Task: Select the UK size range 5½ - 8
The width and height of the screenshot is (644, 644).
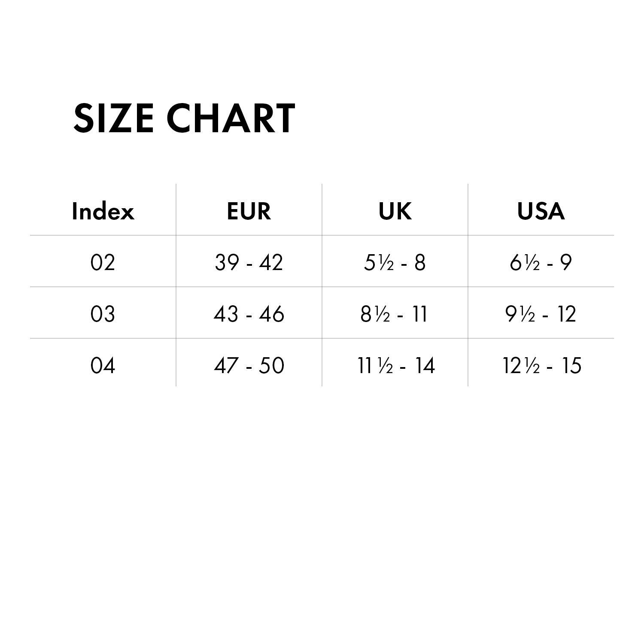Action: coord(395,262)
